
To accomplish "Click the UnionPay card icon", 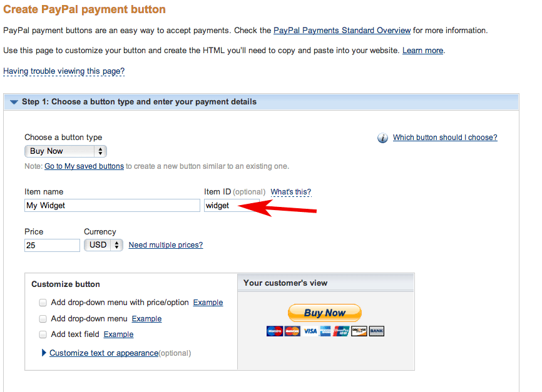I will pyautogui.click(x=341, y=331).
